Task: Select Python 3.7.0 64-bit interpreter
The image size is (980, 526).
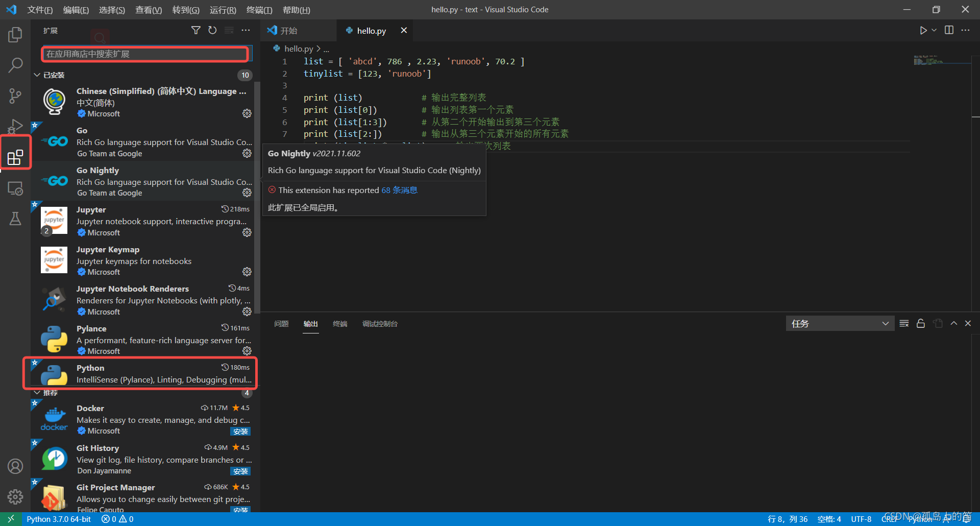Action: pos(59,519)
